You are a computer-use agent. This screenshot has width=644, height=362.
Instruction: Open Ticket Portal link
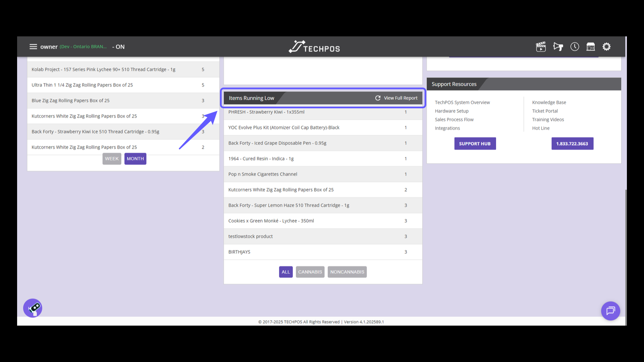pos(545,111)
